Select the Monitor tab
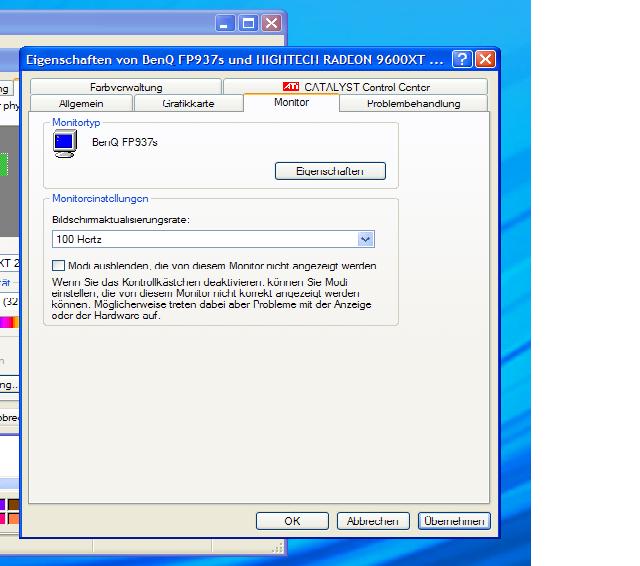 coord(291,102)
